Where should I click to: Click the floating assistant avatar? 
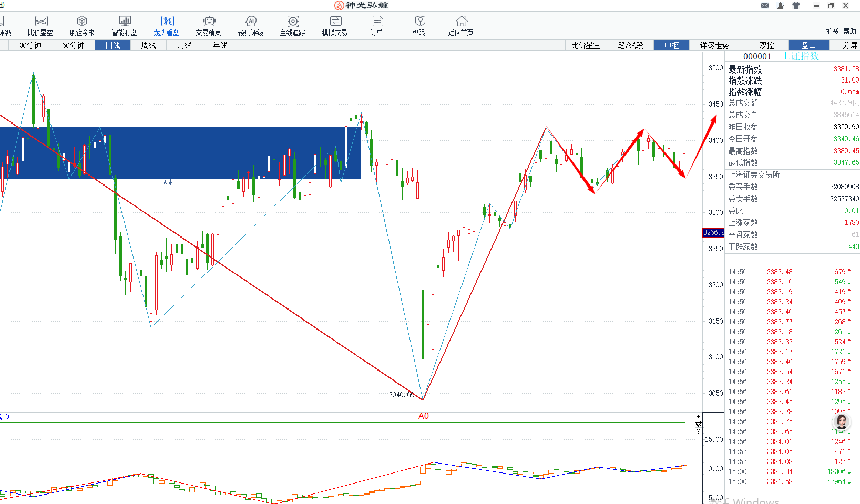pos(842,421)
